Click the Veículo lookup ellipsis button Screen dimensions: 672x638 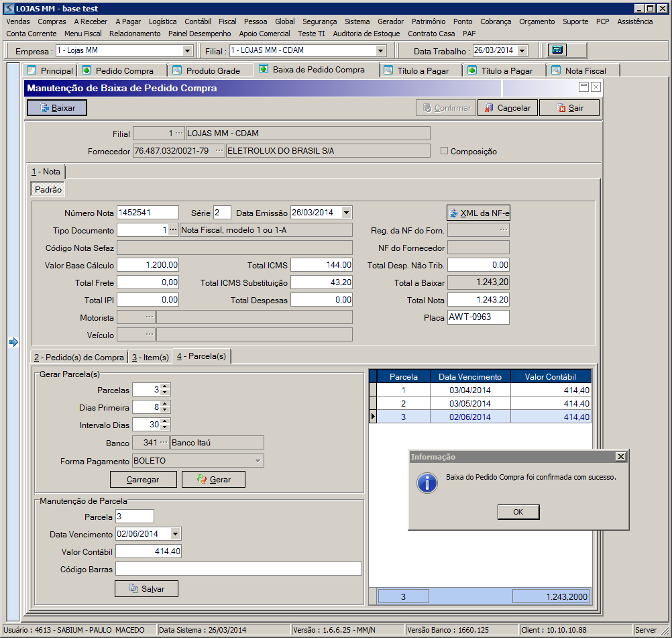pyautogui.click(x=150, y=334)
